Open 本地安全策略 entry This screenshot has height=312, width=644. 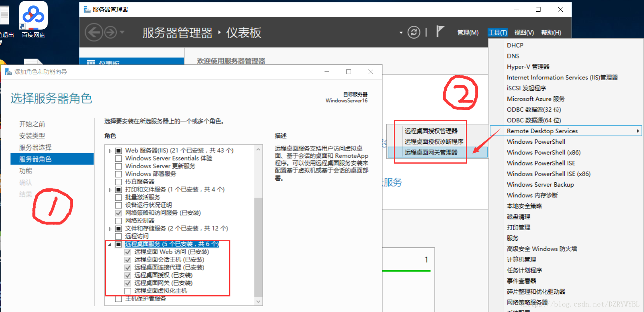click(x=524, y=206)
